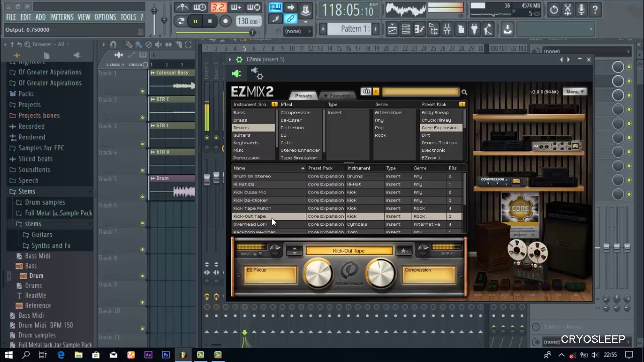Viewport: 644px width, 362px height.
Task: Open the EZmix Menu dropdown
Action: pos(575,92)
